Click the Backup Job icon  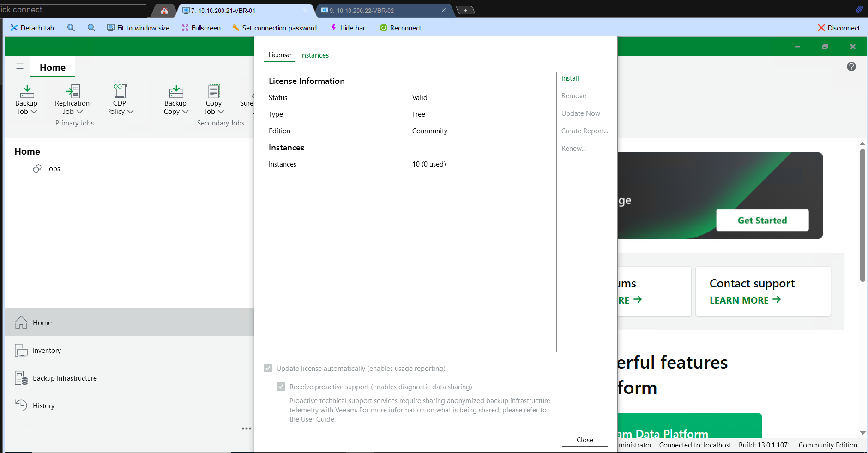click(x=27, y=91)
